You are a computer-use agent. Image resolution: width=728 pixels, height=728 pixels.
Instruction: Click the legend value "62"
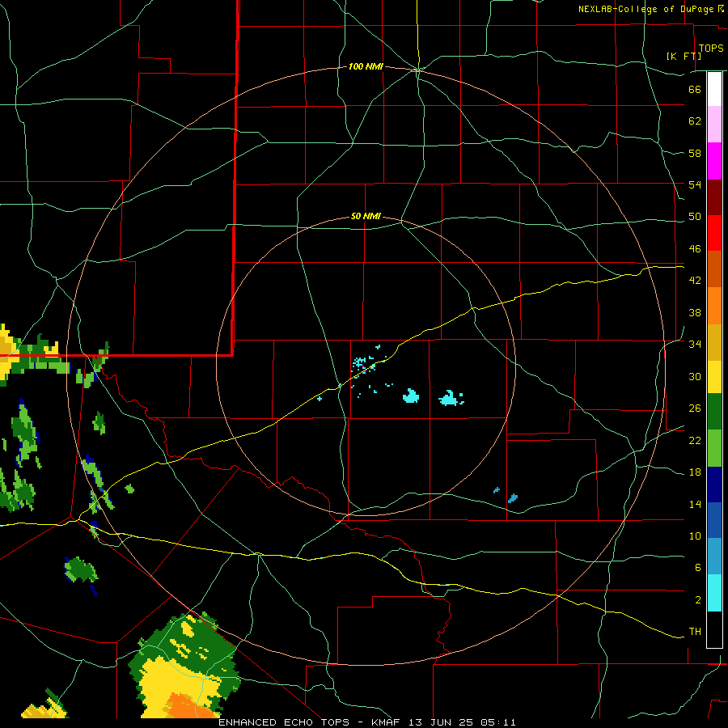tap(695, 121)
